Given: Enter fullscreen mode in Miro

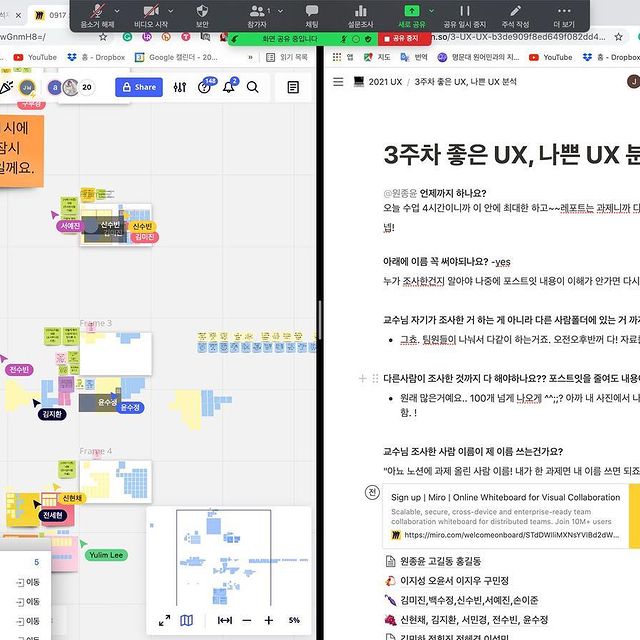Looking at the screenshot, I should 164,620.
